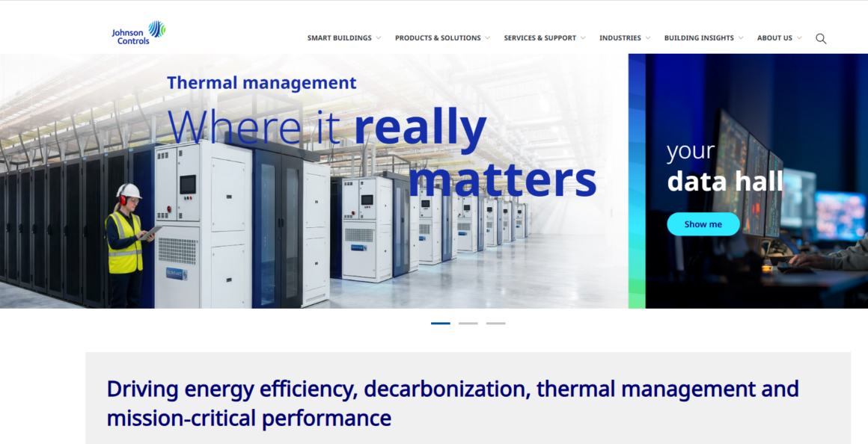Open the About Us menu
868x444 pixels.
(x=774, y=38)
